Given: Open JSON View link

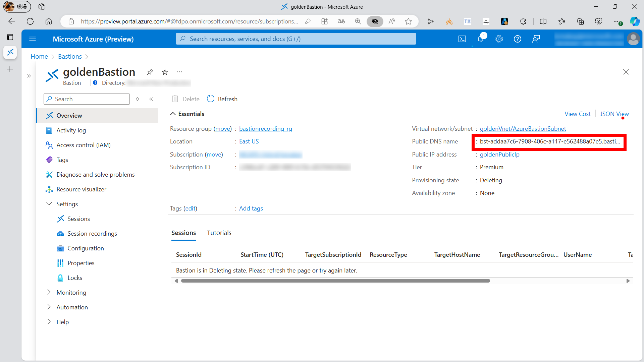Looking at the screenshot, I should (x=614, y=114).
